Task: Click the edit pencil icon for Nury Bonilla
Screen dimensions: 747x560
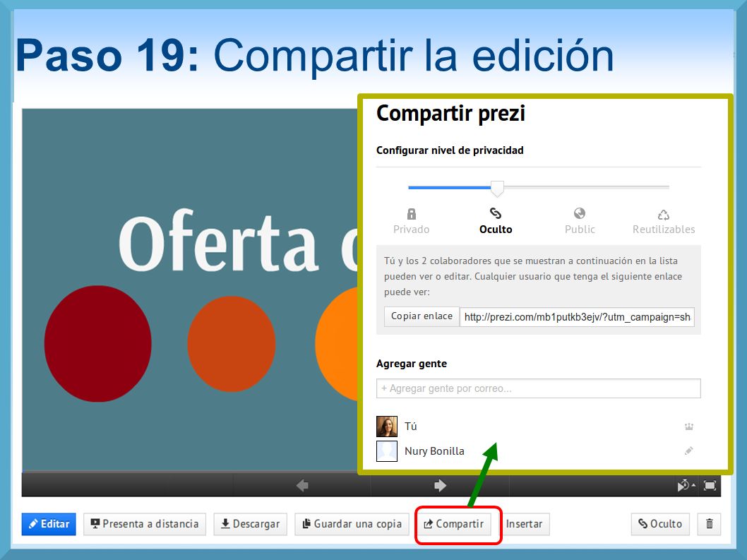Action: [x=689, y=451]
